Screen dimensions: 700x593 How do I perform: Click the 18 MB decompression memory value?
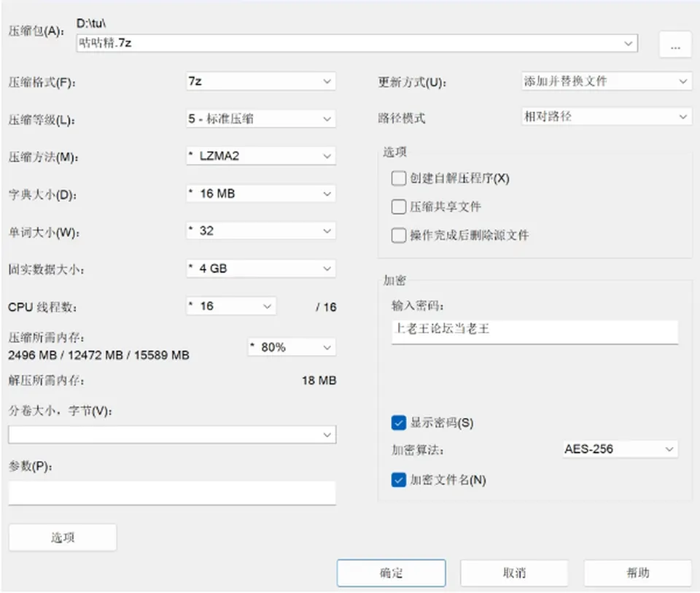pos(319,381)
